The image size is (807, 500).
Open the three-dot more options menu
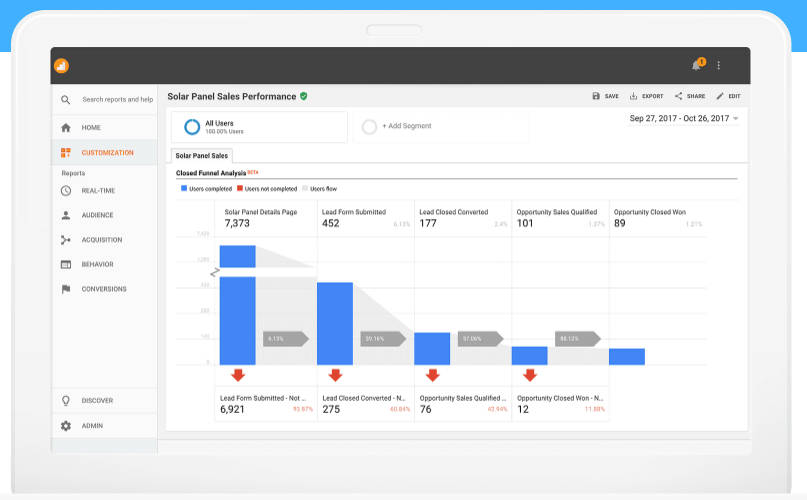718,65
